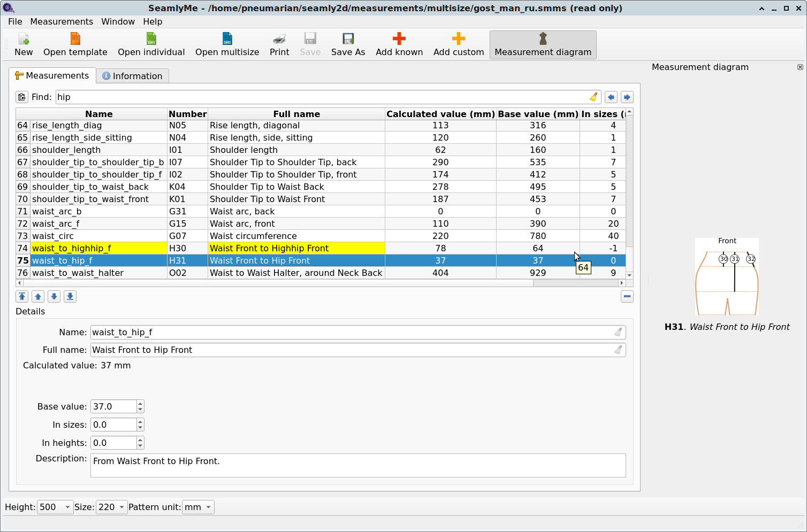Jump to the next search match arrow
This screenshot has width=807, height=532.
click(x=627, y=97)
